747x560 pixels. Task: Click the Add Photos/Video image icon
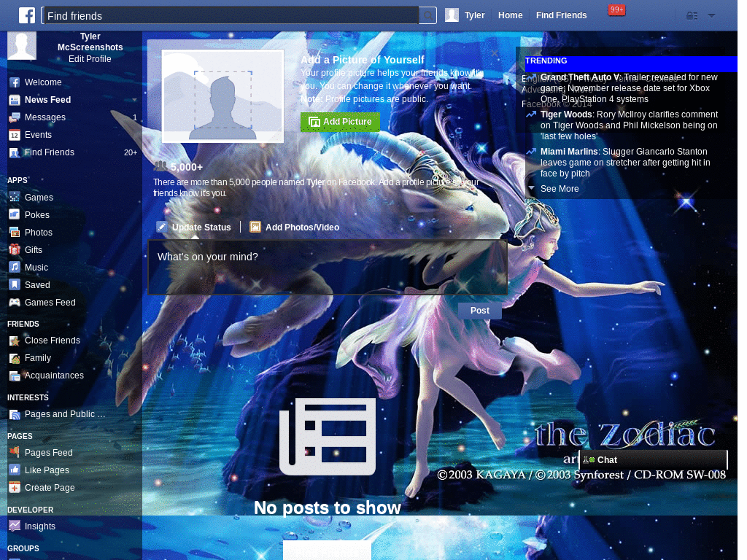255,227
